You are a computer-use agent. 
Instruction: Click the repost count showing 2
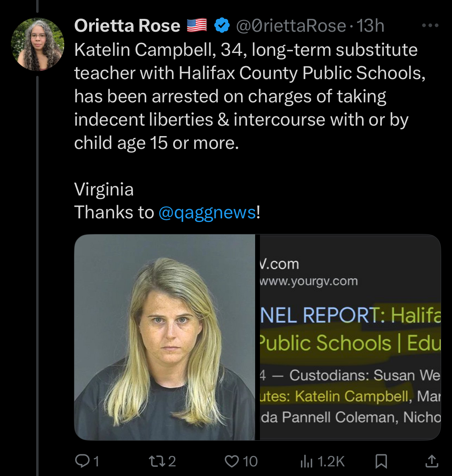(x=172, y=462)
